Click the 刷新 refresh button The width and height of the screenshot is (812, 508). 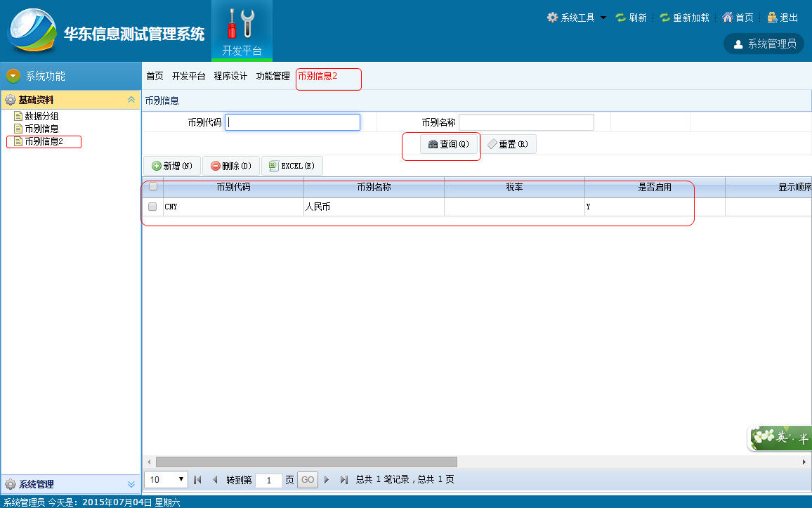(631, 18)
